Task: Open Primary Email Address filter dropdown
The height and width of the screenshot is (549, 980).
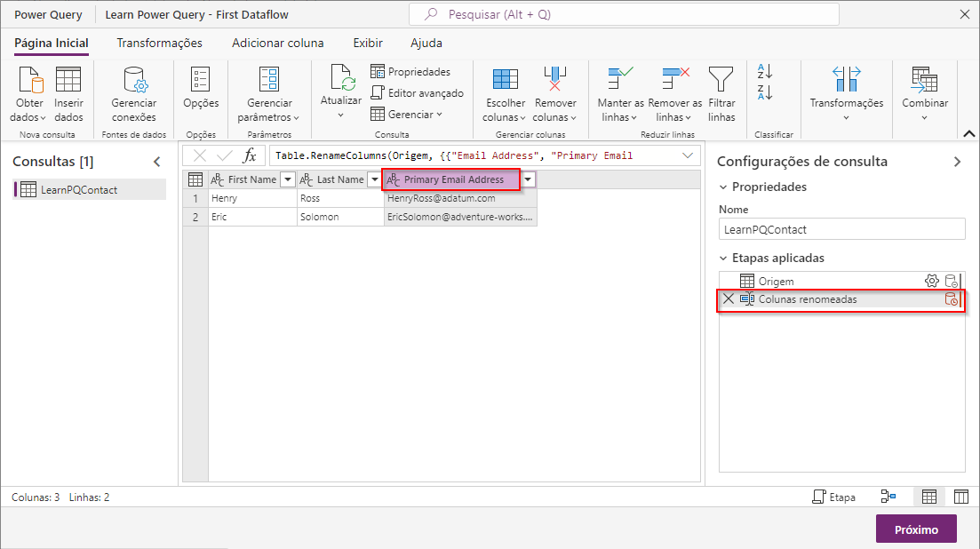Action: pyautogui.click(x=528, y=179)
